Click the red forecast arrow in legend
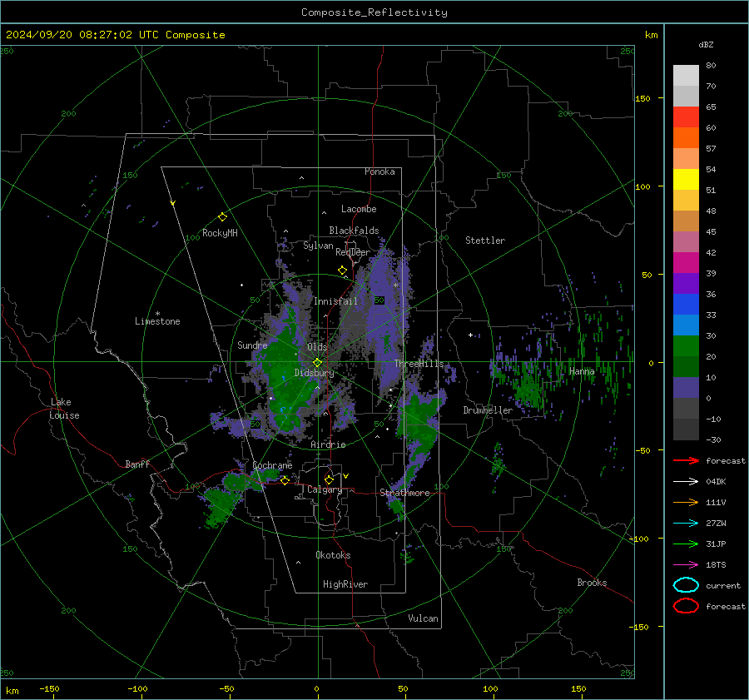749x700 pixels. [x=686, y=460]
